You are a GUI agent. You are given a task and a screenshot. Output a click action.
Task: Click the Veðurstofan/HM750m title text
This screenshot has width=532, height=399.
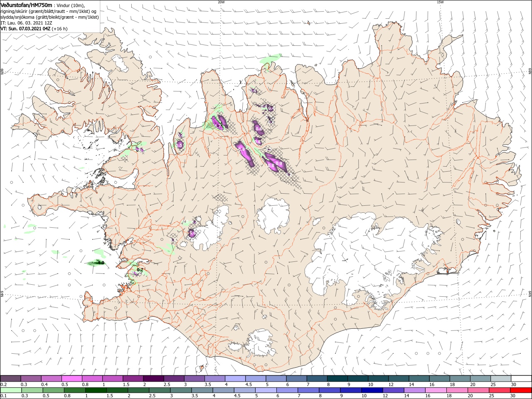click(x=26, y=5)
